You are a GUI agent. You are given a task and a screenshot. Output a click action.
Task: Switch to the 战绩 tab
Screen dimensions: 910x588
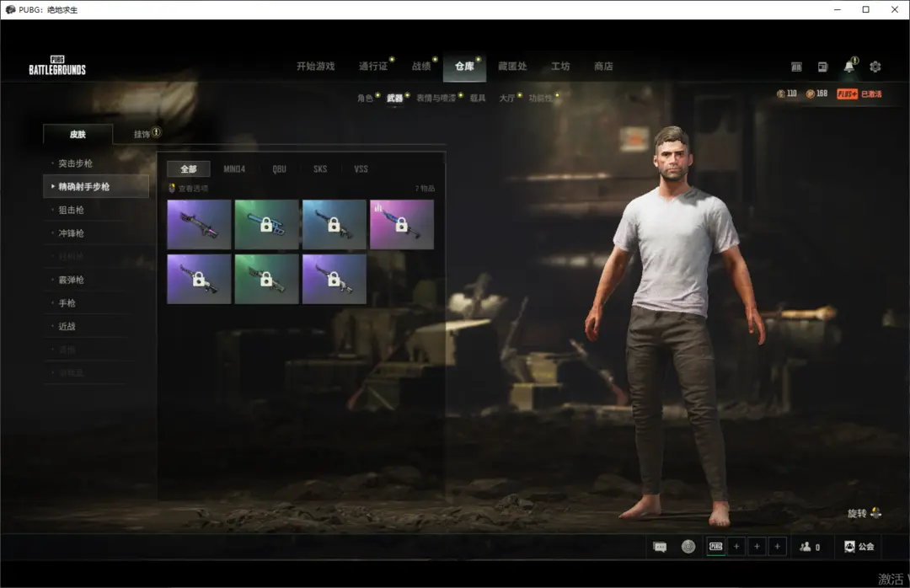coord(421,67)
